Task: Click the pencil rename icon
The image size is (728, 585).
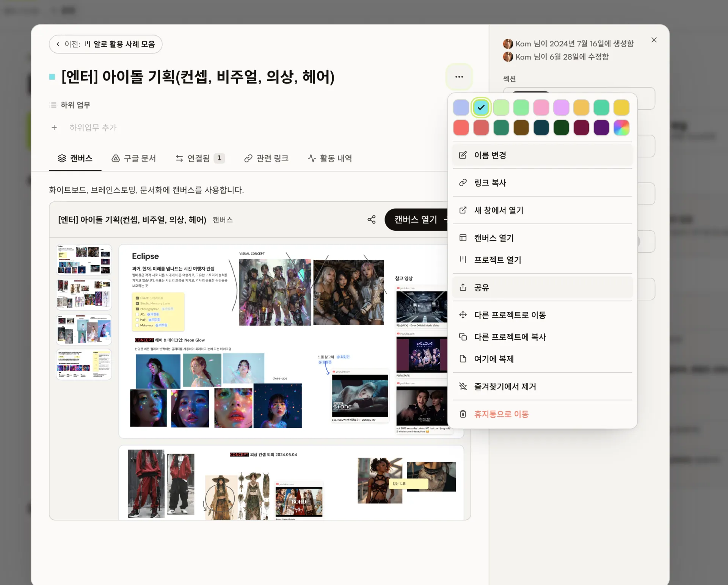Action: pos(463,155)
